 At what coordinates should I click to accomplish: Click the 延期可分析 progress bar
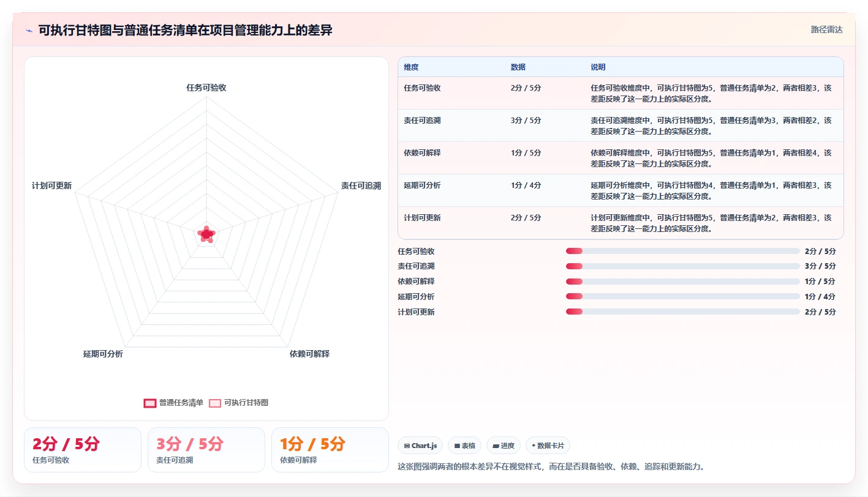pyautogui.click(x=683, y=296)
